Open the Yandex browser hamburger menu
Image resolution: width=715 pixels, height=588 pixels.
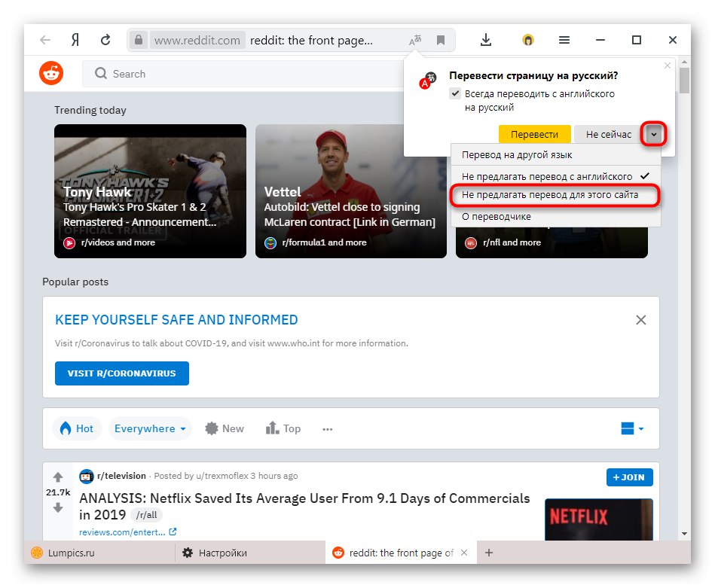pos(564,40)
